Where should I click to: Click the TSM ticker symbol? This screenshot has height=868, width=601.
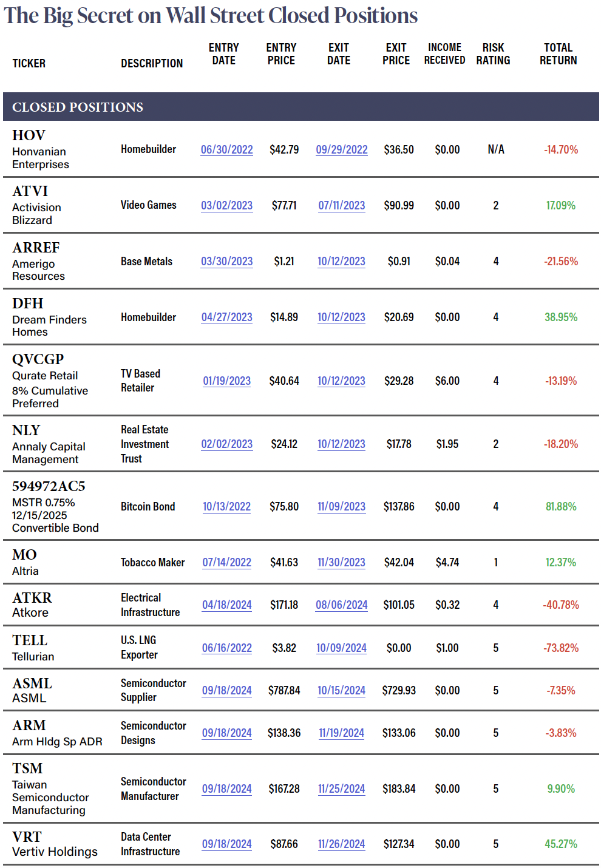tap(27, 768)
